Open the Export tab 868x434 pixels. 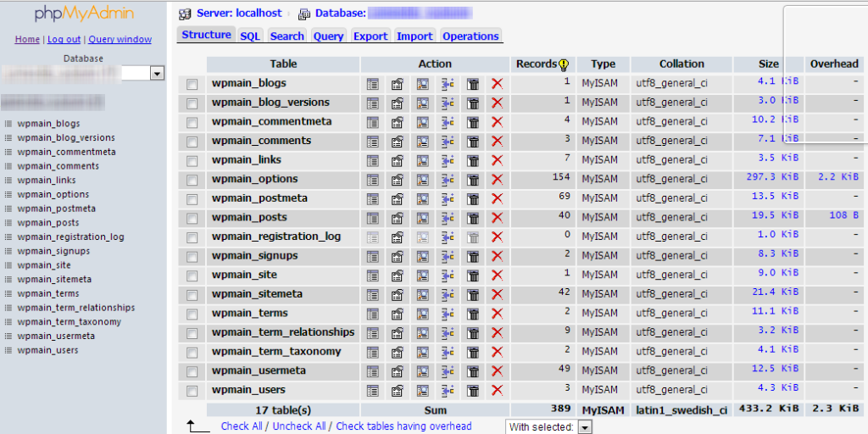pos(370,36)
